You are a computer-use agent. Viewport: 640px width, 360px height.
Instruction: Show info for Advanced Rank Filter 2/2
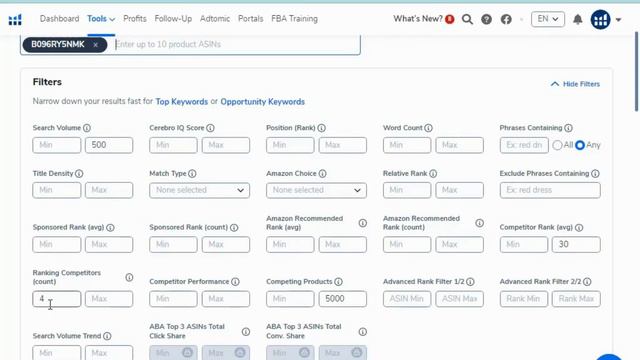click(587, 282)
